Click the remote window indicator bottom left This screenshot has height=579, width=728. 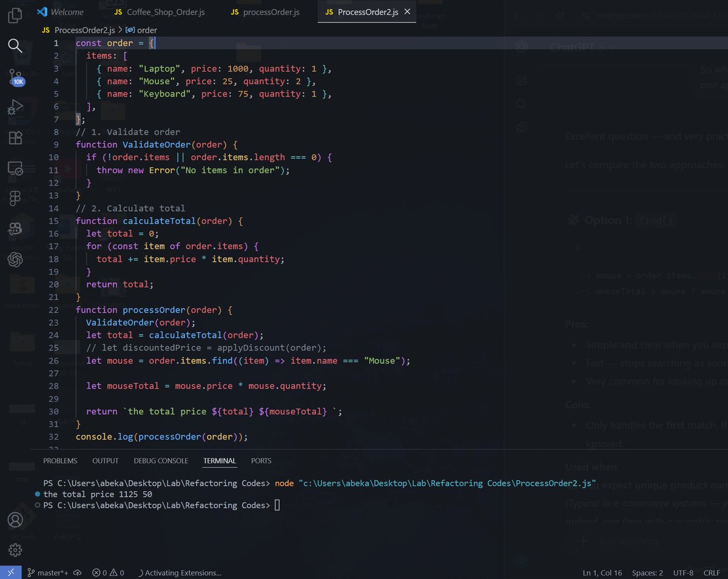click(x=10, y=572)
